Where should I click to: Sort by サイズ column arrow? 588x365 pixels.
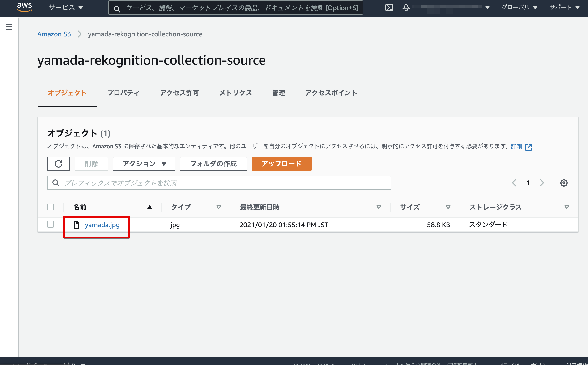[x=448, y=207]
